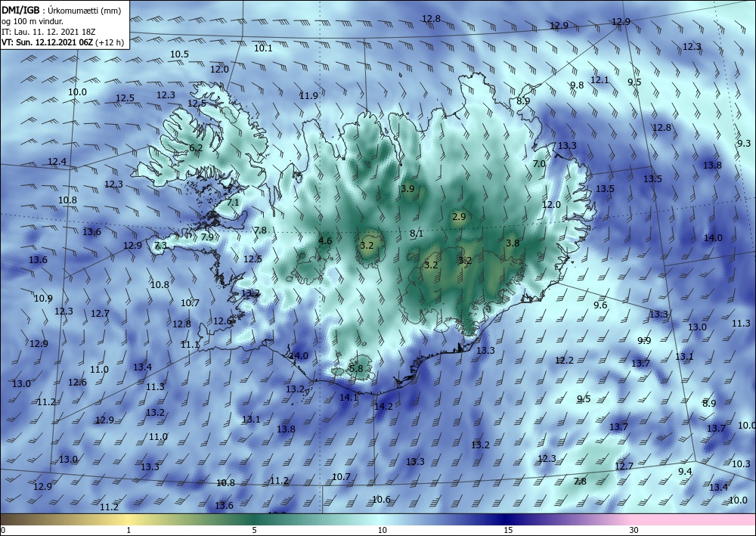Click the valid time "VT: Sun. 12.12.2021 06Z"
The height and width of the screenshot is (536, 756).
[48, 42]
